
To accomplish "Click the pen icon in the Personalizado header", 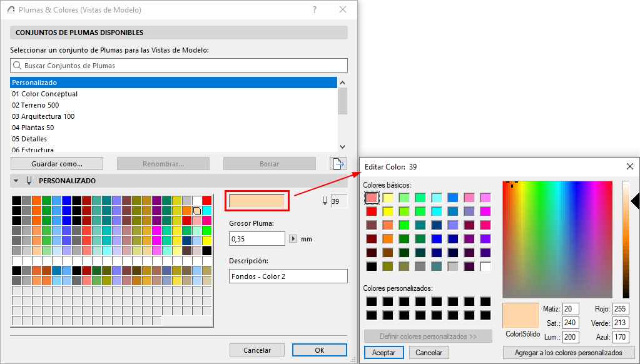I will click(x=28, y=180).
